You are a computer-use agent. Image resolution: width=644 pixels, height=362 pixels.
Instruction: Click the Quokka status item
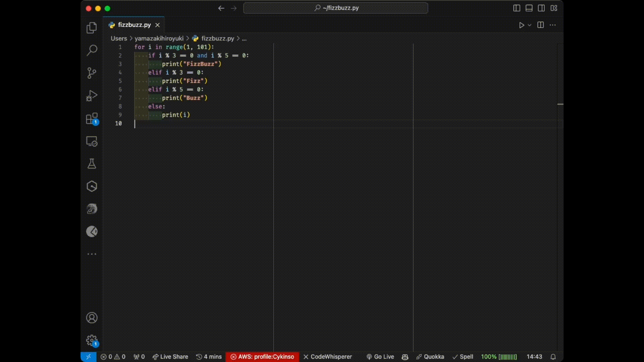pos(430,357)
